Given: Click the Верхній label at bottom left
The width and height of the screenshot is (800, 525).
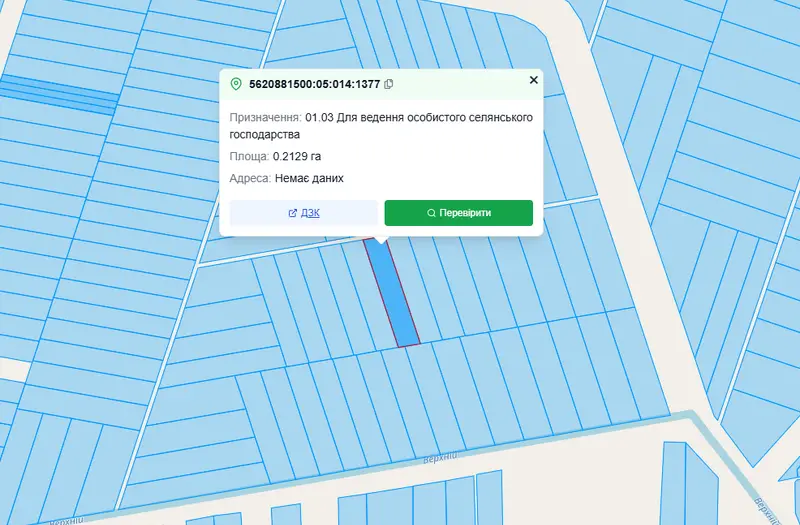Looking at the screenshot, I should click(x=66, y=521).
